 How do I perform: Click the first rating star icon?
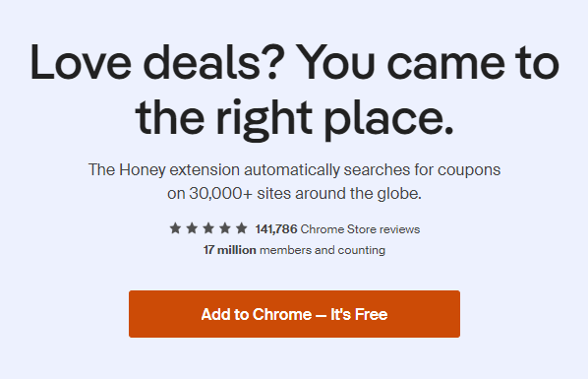pyautogui.click(x=175, y=228)
